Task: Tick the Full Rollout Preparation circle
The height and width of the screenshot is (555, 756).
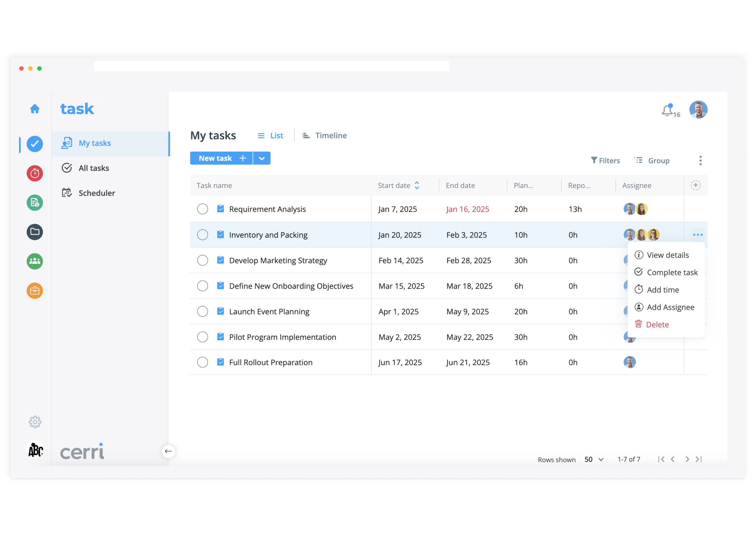Action: (202, 362)
